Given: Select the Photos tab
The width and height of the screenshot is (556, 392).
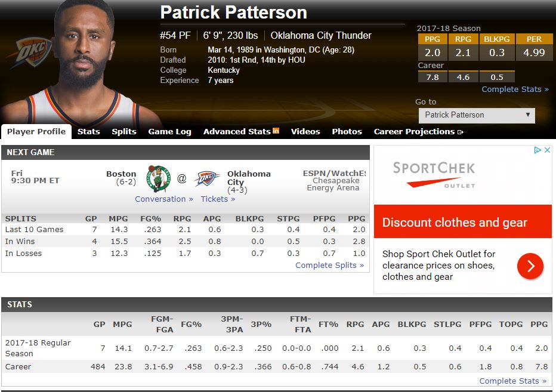Looking at the screenshot, I should [x=347, y=131].
